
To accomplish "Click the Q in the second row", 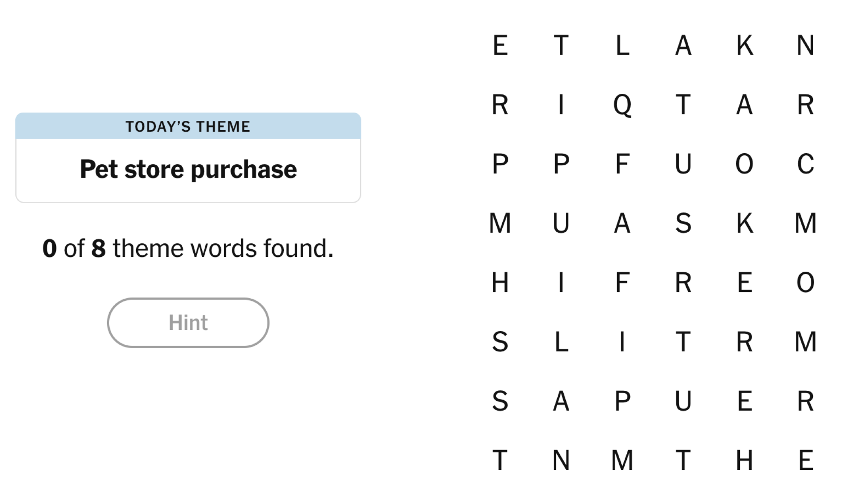I will (x=622, y=104).
